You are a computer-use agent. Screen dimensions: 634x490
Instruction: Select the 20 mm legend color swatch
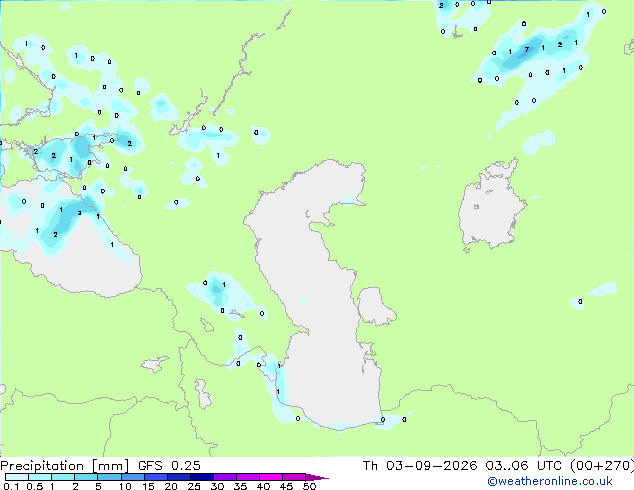tap(178, 477)
